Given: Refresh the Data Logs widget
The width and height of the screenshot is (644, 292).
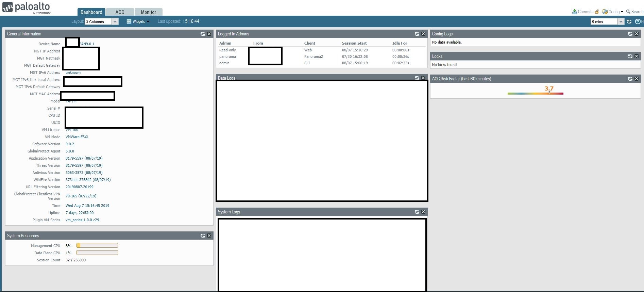Looking at the screenshot, I should [417, 78].
